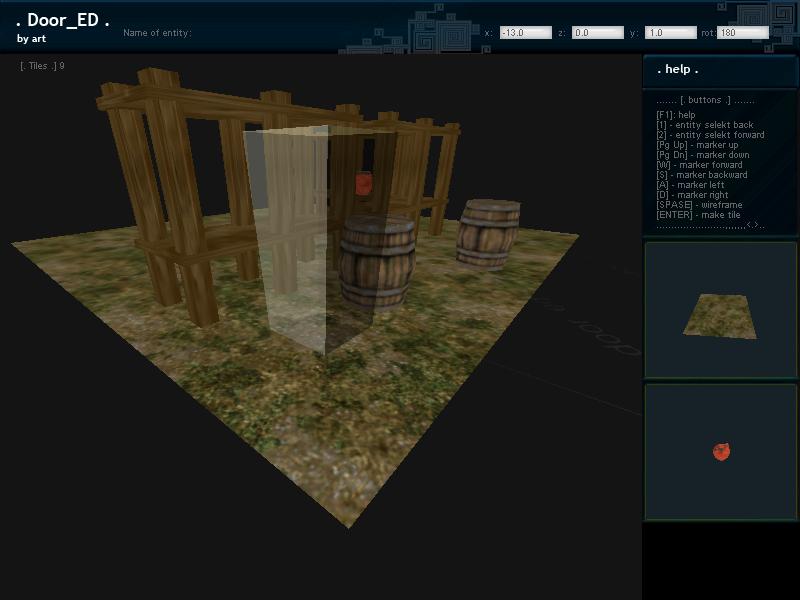Click the '<.>' arrows in help panel
The image size is (800, 600).
pyautogui.click(x=752, y=225)
